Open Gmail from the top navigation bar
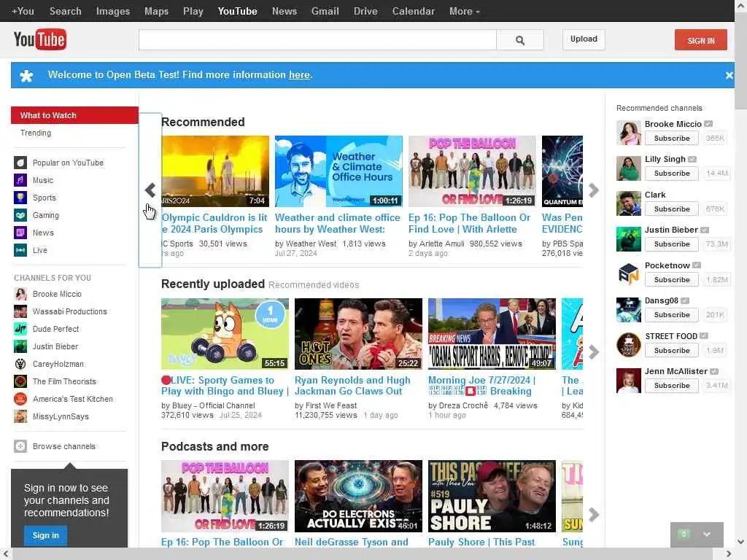 325,11
